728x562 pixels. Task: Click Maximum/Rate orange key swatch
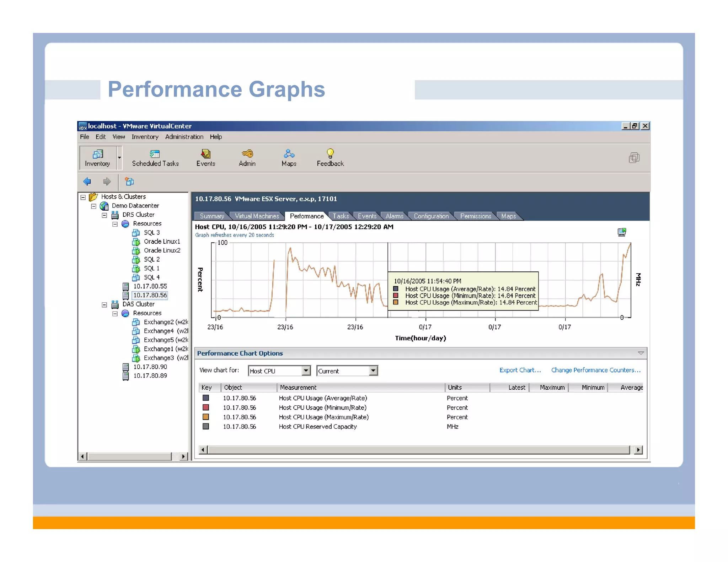(x=206, y=417)
